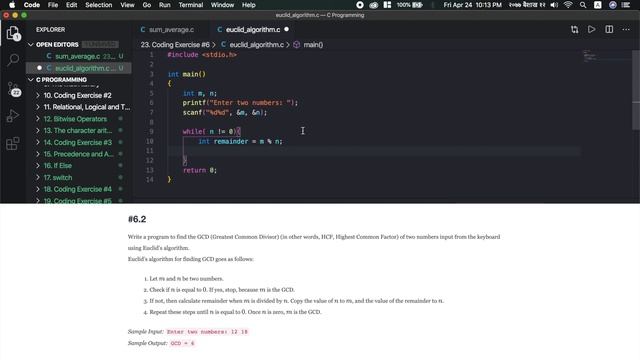Open the Run menu
This screenshot has width=640, height=360.
click(164, 5)
